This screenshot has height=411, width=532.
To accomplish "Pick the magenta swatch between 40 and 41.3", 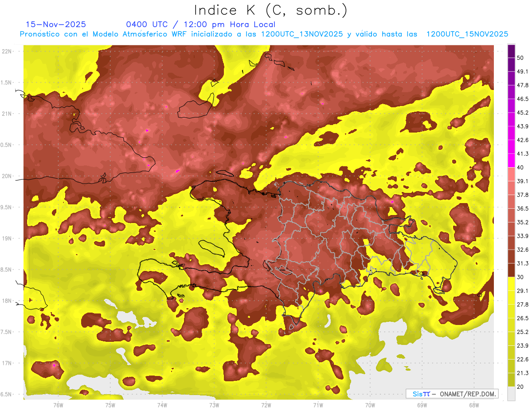I will click(x=511, y=160).
